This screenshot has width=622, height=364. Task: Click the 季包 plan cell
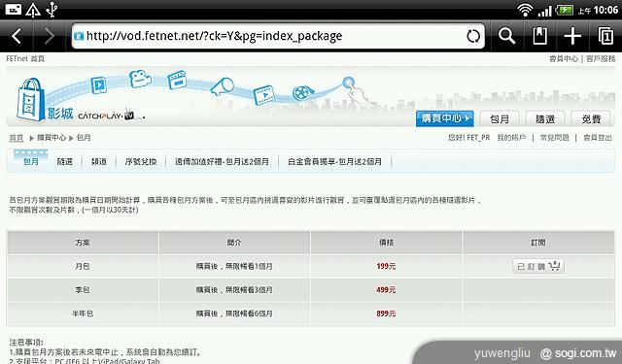point(83,290)
